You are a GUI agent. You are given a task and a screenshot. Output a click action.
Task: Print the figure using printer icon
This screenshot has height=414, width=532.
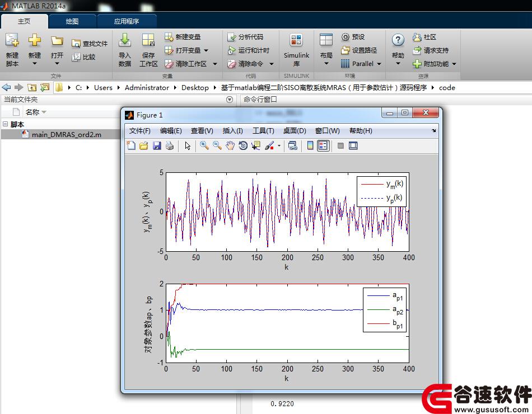point(170,146)
